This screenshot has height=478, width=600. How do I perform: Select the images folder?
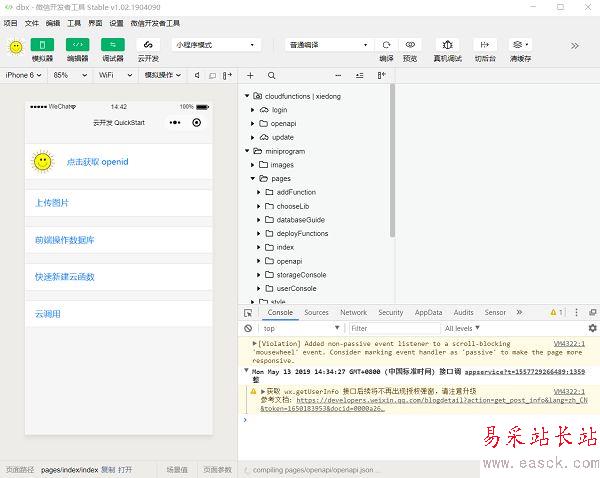tap(282, 165)
